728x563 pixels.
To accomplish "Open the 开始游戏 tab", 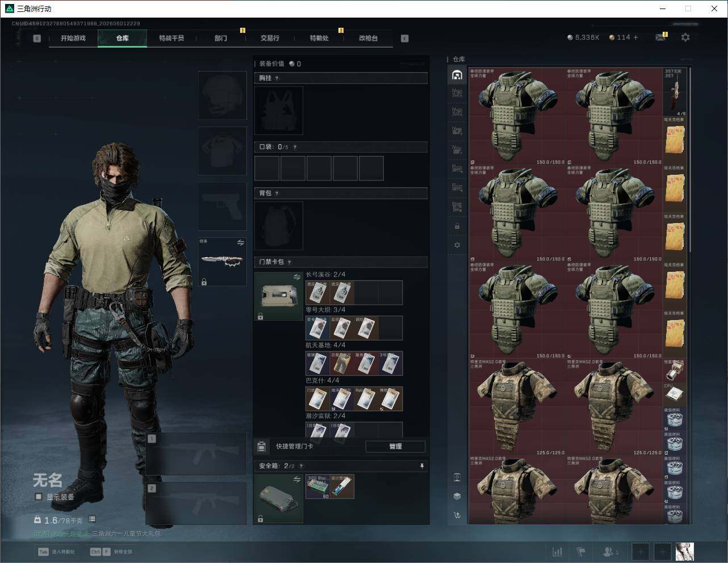I will coord(73,38).
